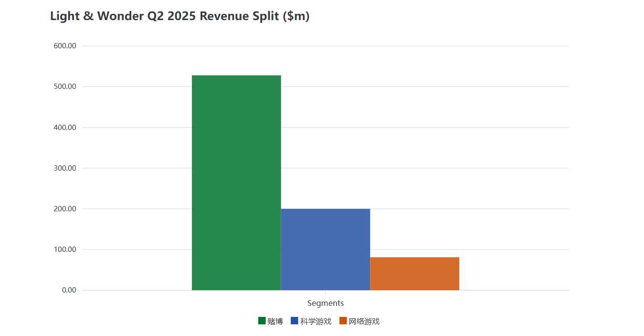Click the chart title Light & Wonder Q2 2025
Screen dimensions: 644x336
click(x=180, y=16)
